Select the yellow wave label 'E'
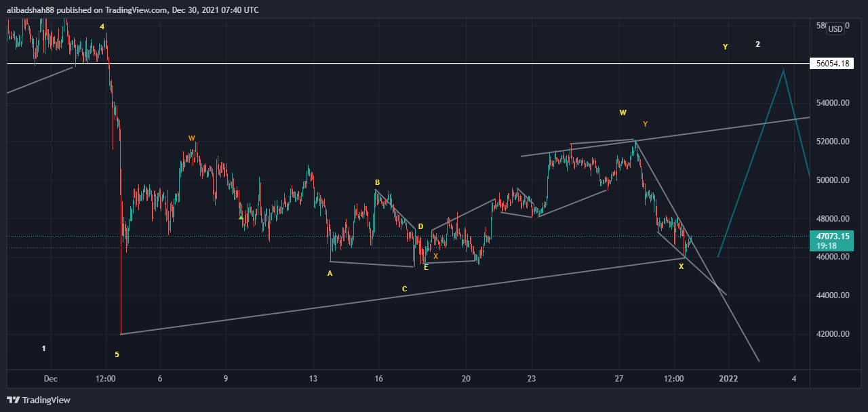The width and height of the screenshot is (868, 412). [x=426, y=268]
